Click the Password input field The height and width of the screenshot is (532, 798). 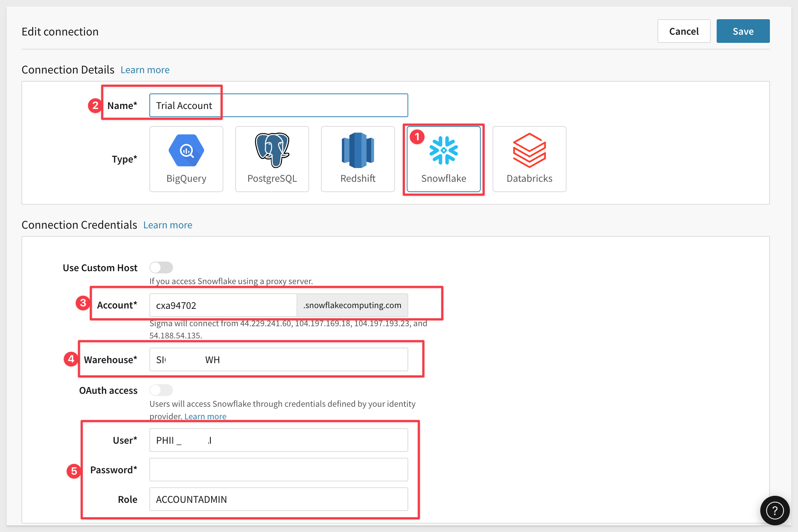click(x=278, y=470)
